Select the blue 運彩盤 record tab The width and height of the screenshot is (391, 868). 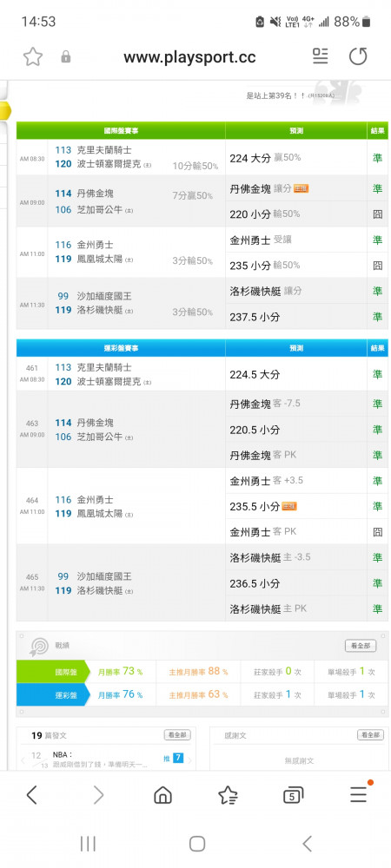pyautogui.click(x=53, y=694)
